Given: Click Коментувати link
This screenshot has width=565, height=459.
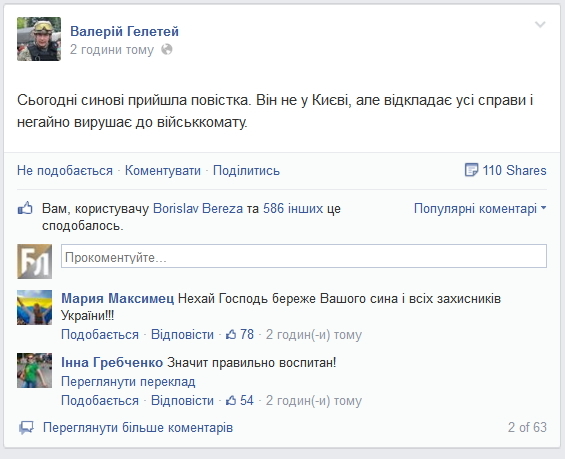Looking at the screenshot, I should click(163, 170).
